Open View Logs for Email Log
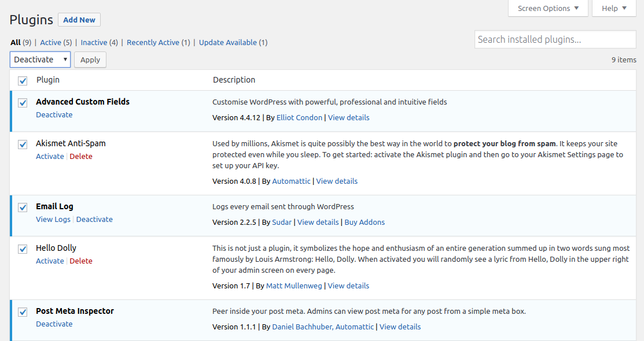644x341 pixels. (53, 219)
